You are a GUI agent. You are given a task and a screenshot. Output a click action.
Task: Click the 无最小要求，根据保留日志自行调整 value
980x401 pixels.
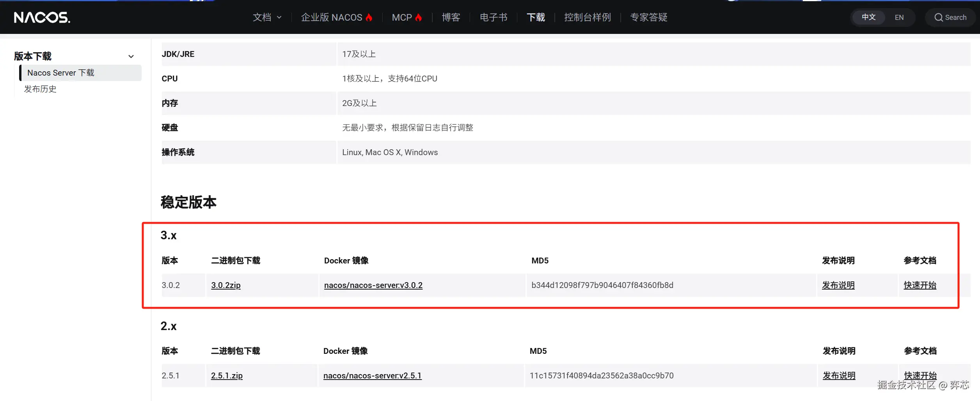[408, 128]
